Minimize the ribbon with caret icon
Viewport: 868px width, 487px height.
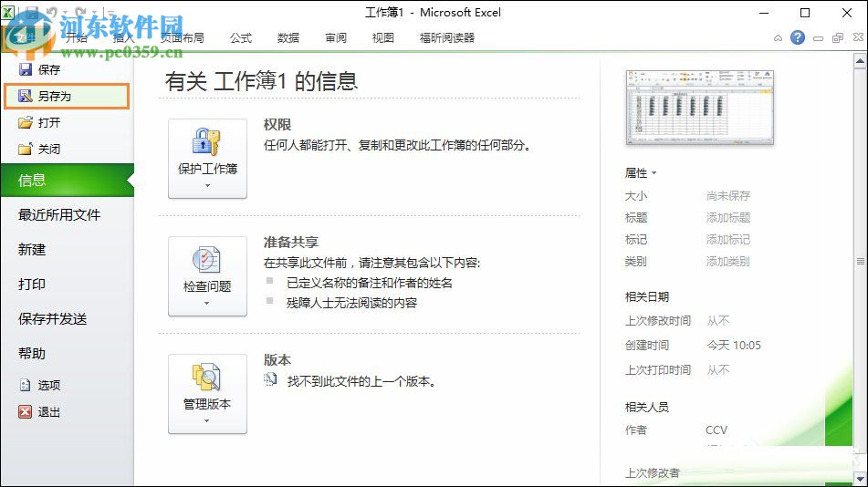point(778,38)
